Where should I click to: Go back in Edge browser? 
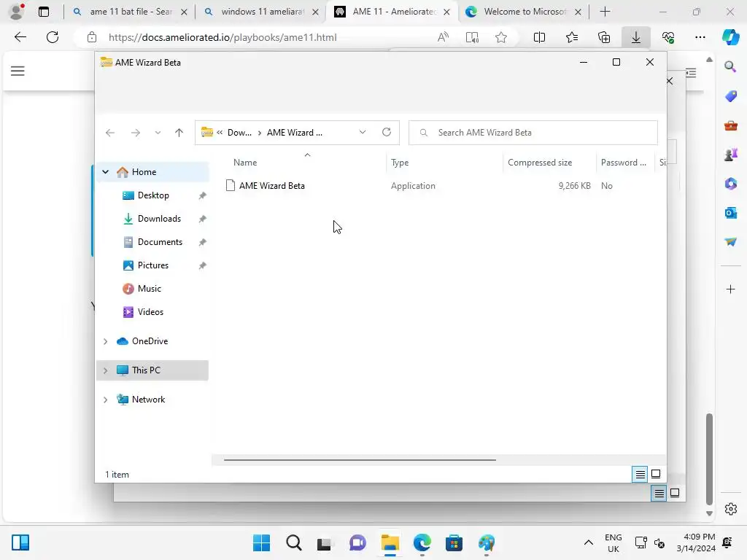click(20, 37)
